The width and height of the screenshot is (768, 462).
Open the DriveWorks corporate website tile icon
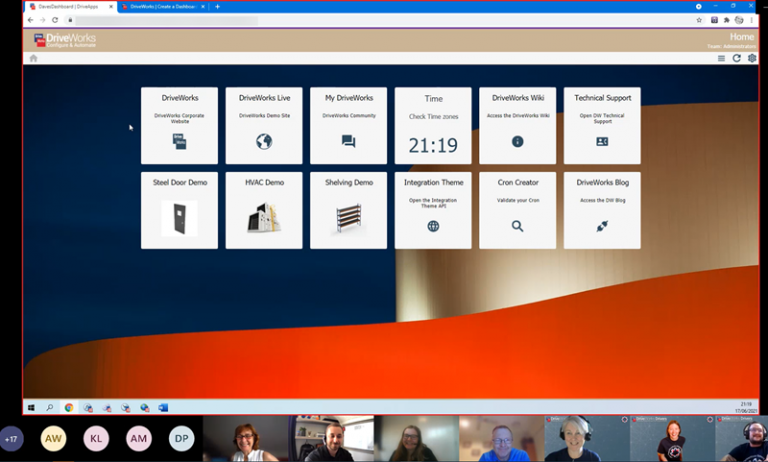click(x=179, y=142)
